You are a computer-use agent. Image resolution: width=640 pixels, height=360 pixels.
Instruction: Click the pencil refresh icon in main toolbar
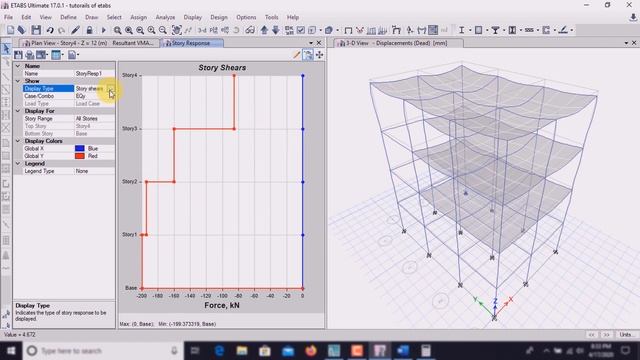click(76, 30)
